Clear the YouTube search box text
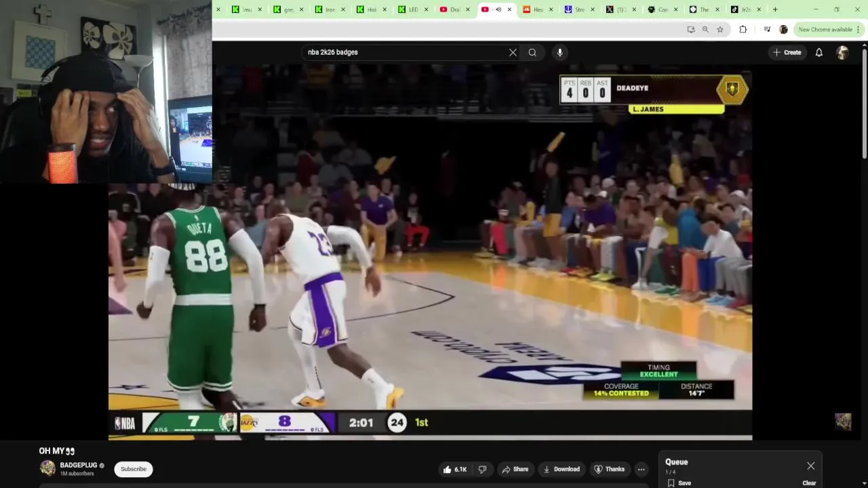This screenshot has height=488, width=868. (x=513, y=52)
